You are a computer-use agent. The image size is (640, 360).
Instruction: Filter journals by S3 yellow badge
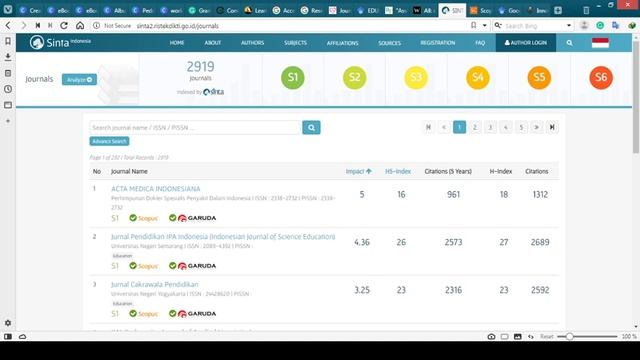coord(416,78)
